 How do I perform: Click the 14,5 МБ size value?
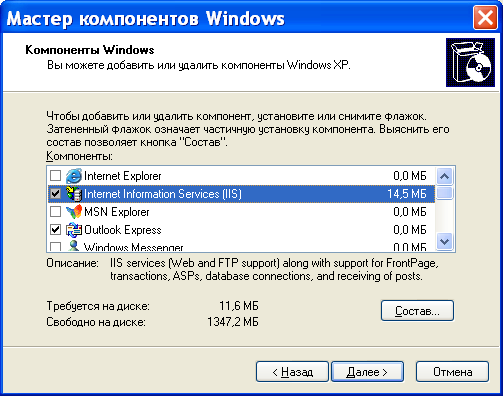pyautogui.click(x=407, y=194)
